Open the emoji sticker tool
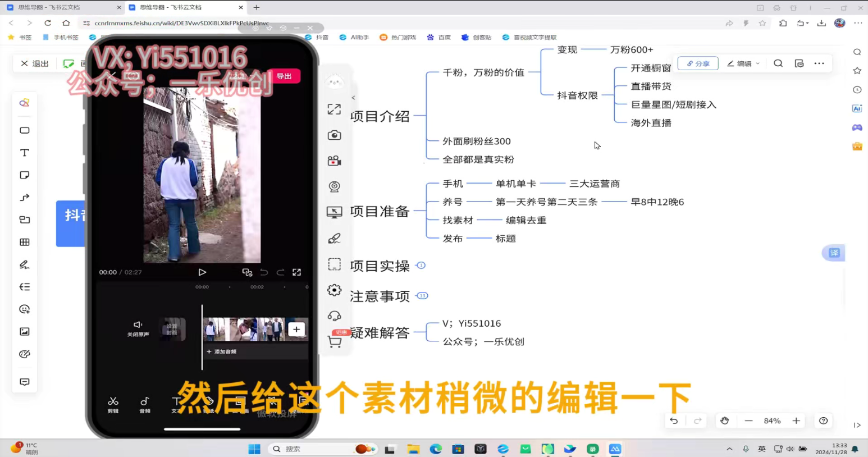The height and width of the screenshot is (457, 868). point(25,309)
